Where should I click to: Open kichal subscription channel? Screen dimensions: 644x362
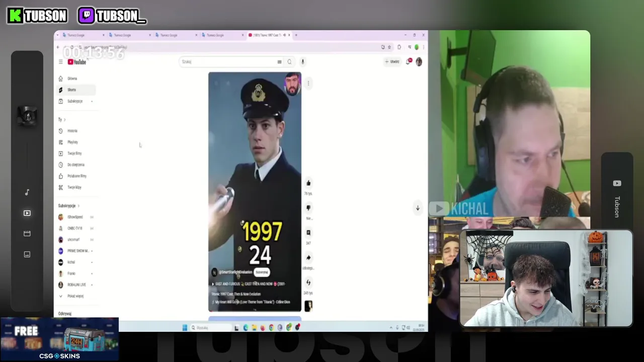click(x=75, y=262)
